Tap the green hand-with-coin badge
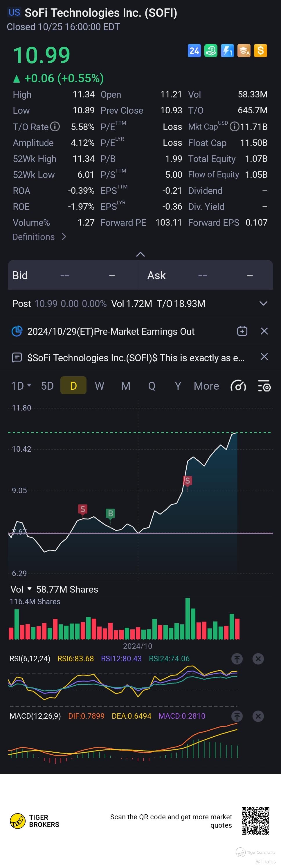 [211, 51]
